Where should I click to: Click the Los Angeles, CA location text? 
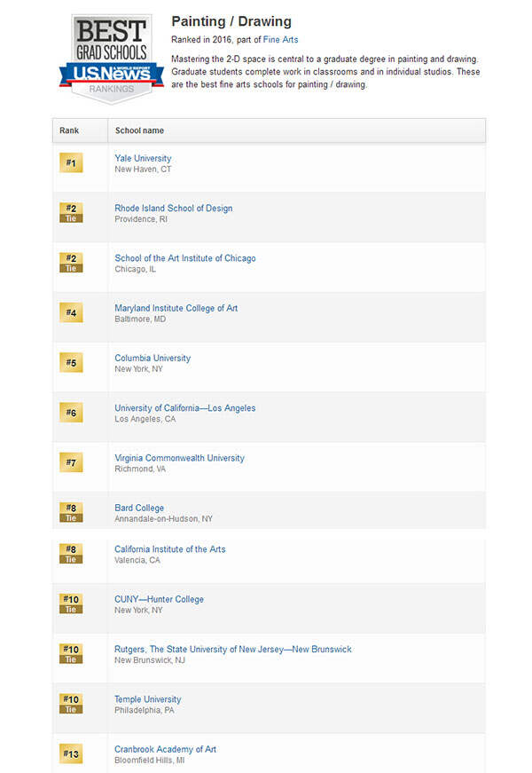[145, 419]
